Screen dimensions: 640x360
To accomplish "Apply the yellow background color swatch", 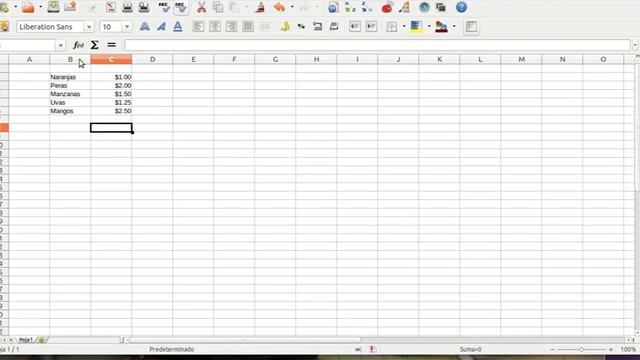I will 416,27.
